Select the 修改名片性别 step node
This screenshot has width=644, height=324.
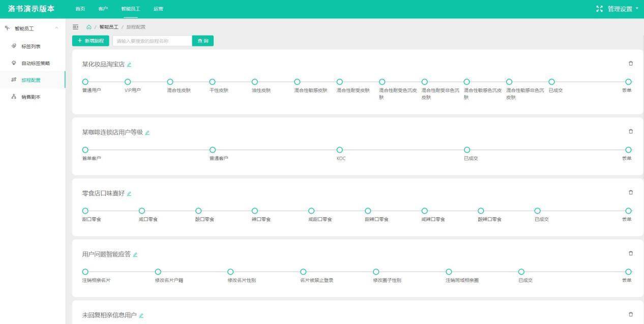230,272
